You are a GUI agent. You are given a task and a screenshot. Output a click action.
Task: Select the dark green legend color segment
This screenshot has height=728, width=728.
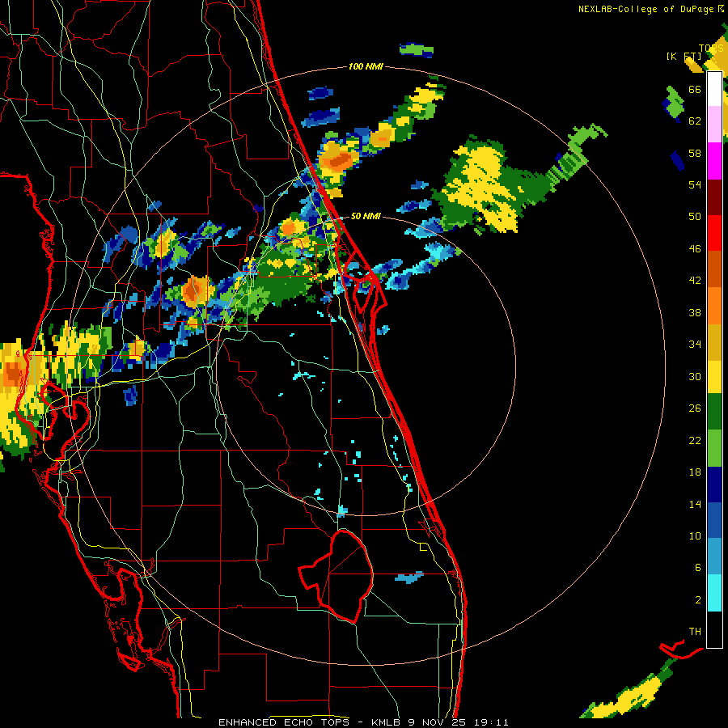(x=714, y=412)
